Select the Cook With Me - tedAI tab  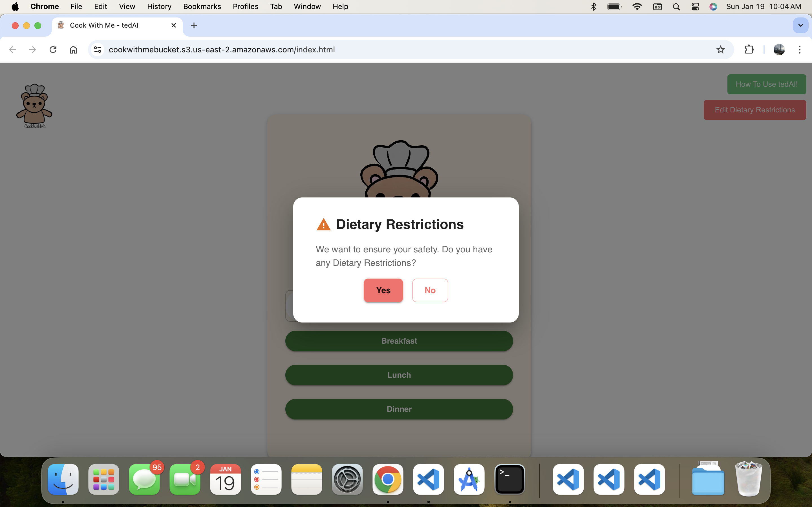(x=104, y=25)
